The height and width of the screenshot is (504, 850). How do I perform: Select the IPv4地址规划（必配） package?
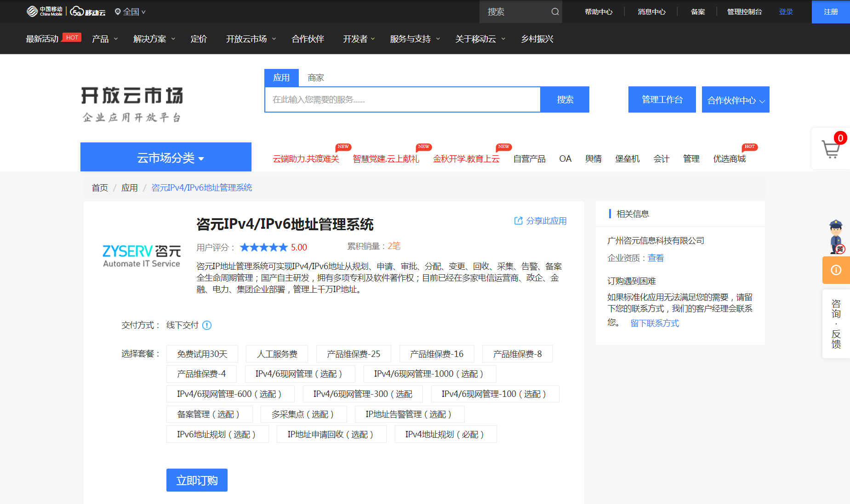click(445, 435)
